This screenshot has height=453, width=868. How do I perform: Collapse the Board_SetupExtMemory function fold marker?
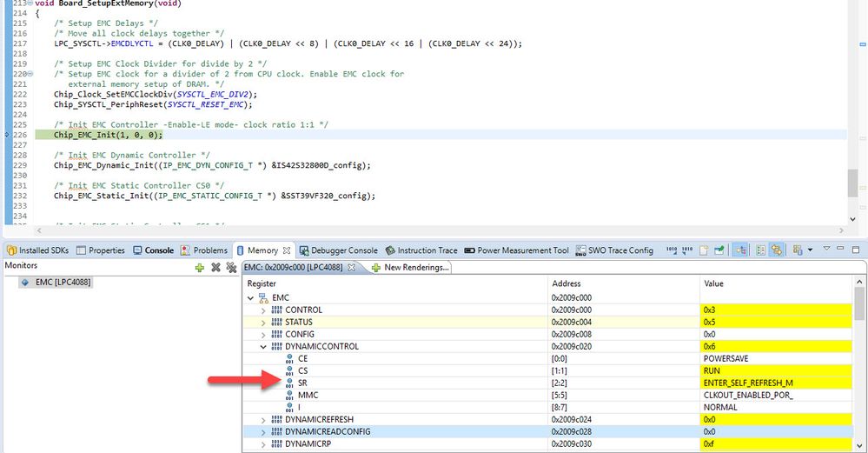(30, 3)
